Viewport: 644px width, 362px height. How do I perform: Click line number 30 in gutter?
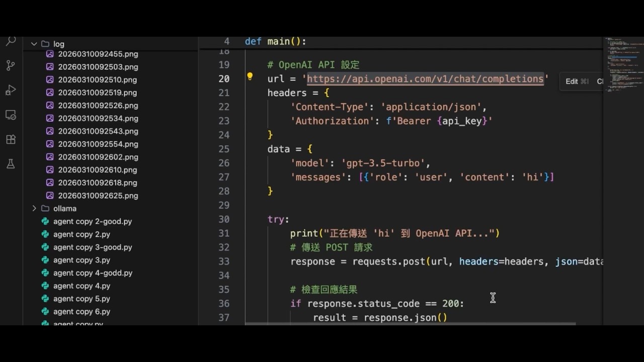[224, 219]
